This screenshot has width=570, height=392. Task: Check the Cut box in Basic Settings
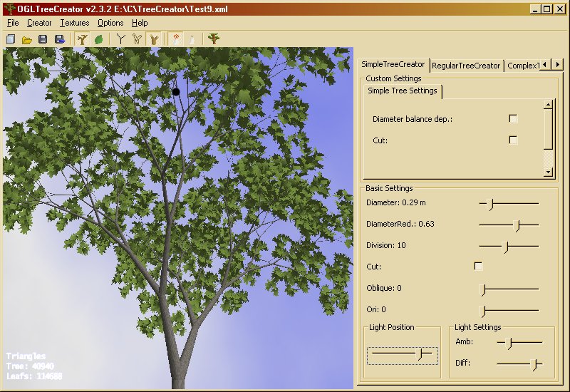(x=478, y=267)
